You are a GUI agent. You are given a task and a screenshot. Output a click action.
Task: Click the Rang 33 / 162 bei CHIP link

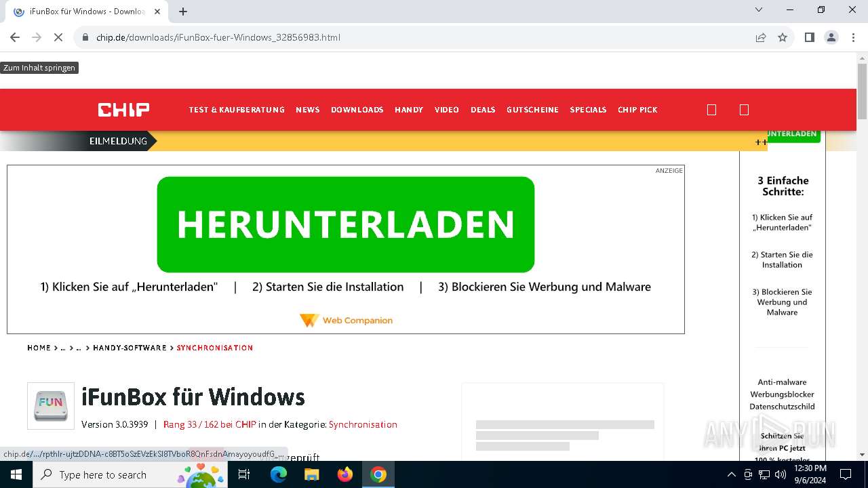(210, 424)
